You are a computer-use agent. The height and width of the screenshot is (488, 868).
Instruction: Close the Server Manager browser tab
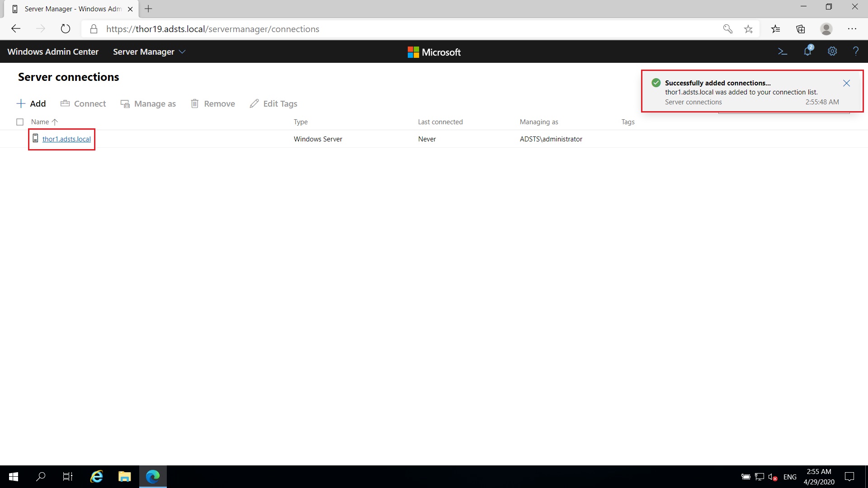click(130, 9)
